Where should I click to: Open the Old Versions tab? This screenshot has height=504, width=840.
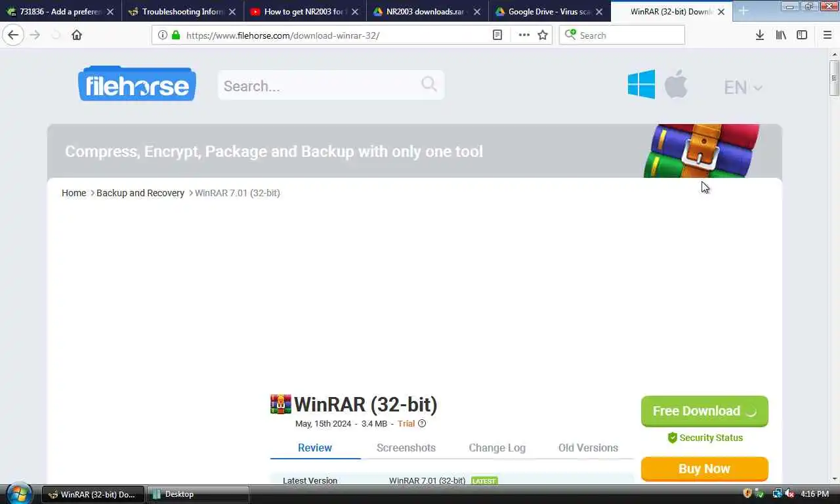coord(588,448)
